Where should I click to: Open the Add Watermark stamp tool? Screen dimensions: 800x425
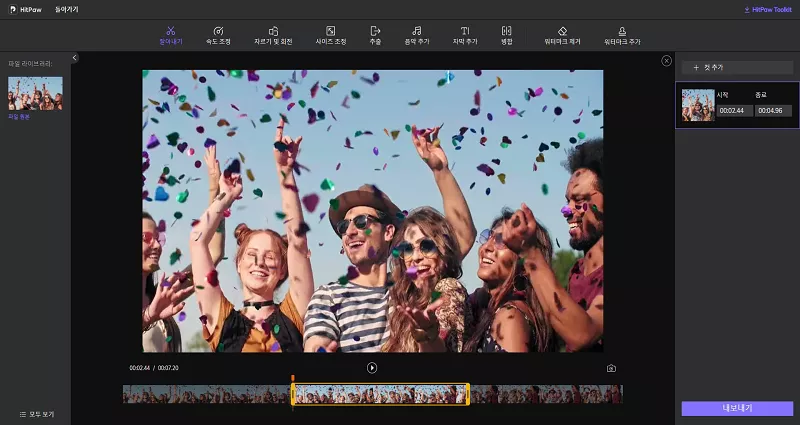click(x=622, y=35)
